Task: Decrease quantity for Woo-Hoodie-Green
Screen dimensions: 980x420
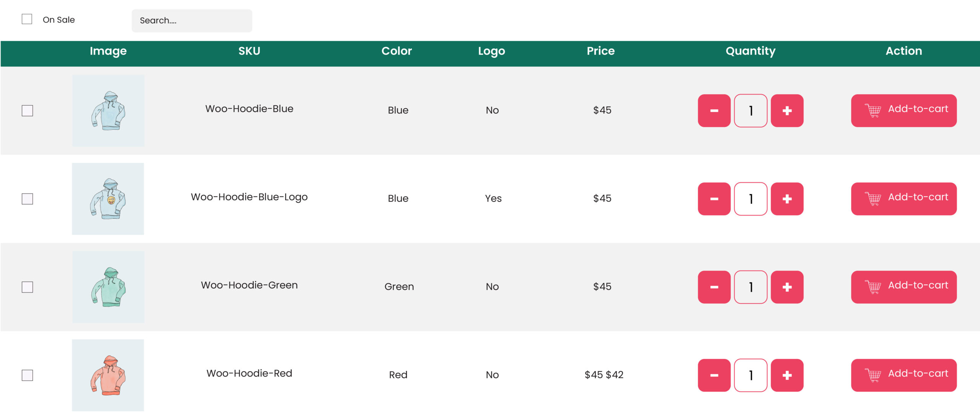Action: [x=714, y=287]
